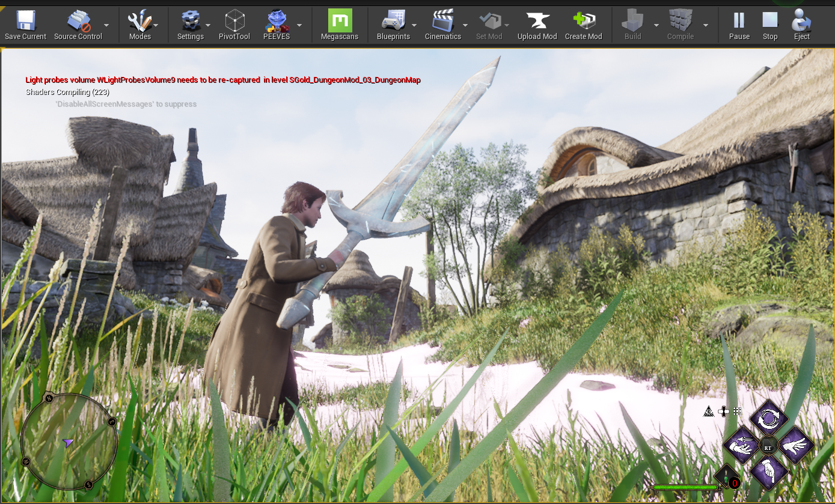Click the Upload Mod anvil icon
Viewport: 835px width, 504px height.
coord(537,21)
